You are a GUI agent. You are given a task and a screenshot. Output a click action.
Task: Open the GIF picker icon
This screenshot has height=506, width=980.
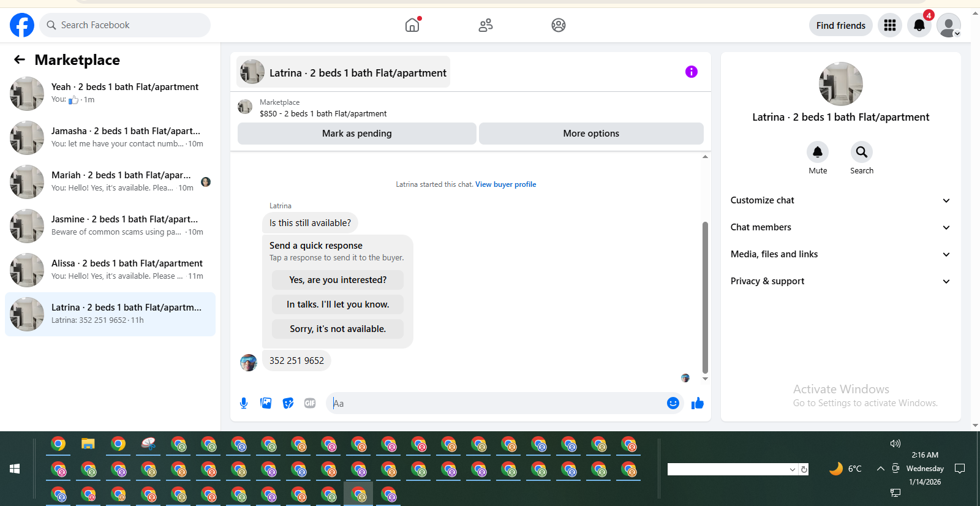[310, 403]
